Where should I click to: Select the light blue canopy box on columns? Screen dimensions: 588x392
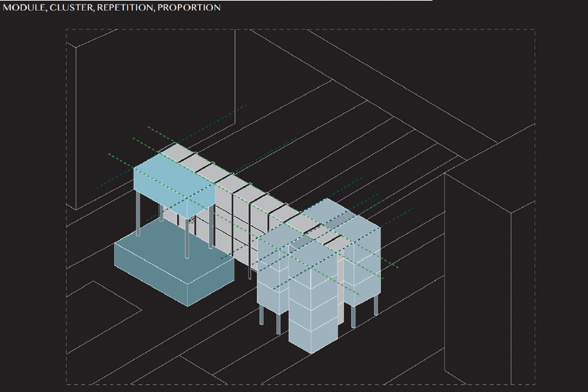(x=175, y=187)
